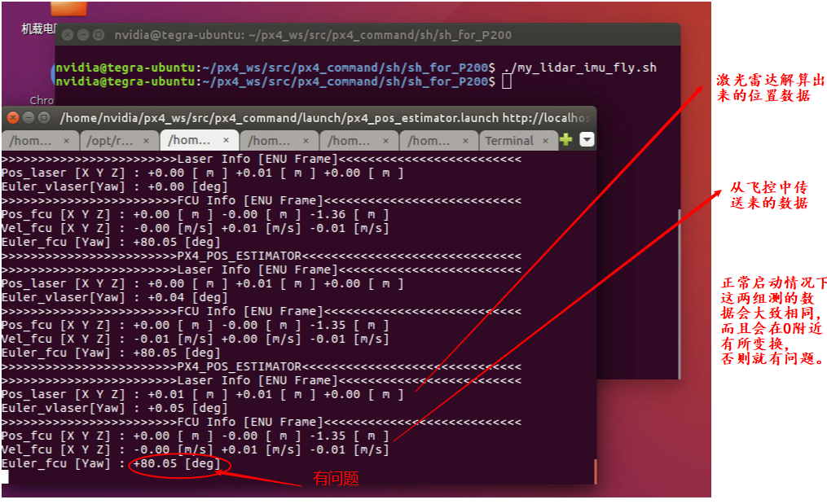827x504 pixels.
Task: Close the Terminal tab
Action: (x=545, y=141)
